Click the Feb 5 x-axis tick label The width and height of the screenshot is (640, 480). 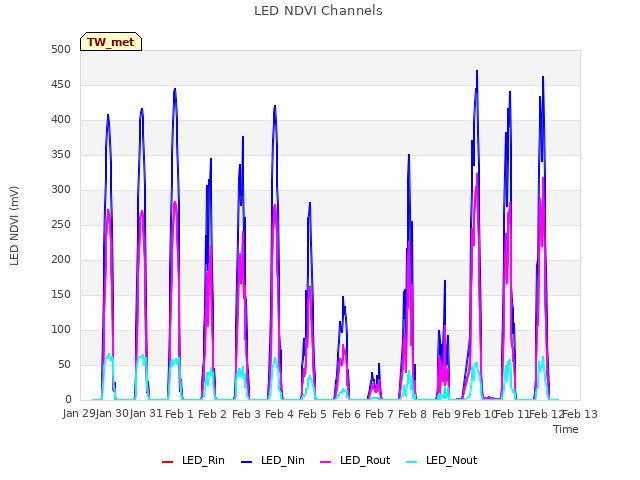pyautogui.click(x=312, y=414)
